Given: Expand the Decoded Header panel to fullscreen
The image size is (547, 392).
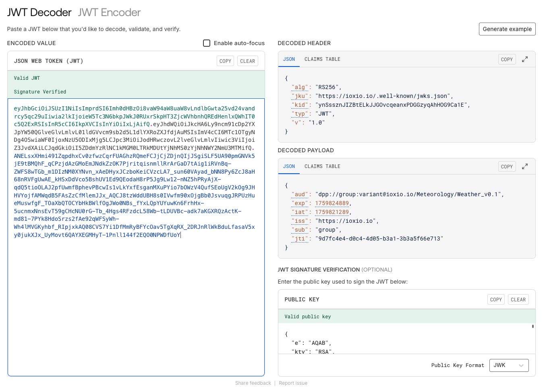Looking at the screenshot, I should tap(525, 59).
